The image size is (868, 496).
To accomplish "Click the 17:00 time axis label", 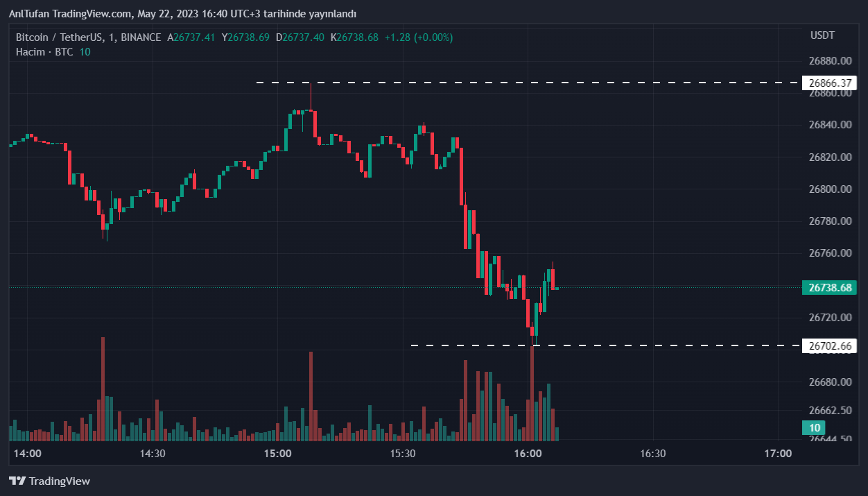I will pos(777,454).
